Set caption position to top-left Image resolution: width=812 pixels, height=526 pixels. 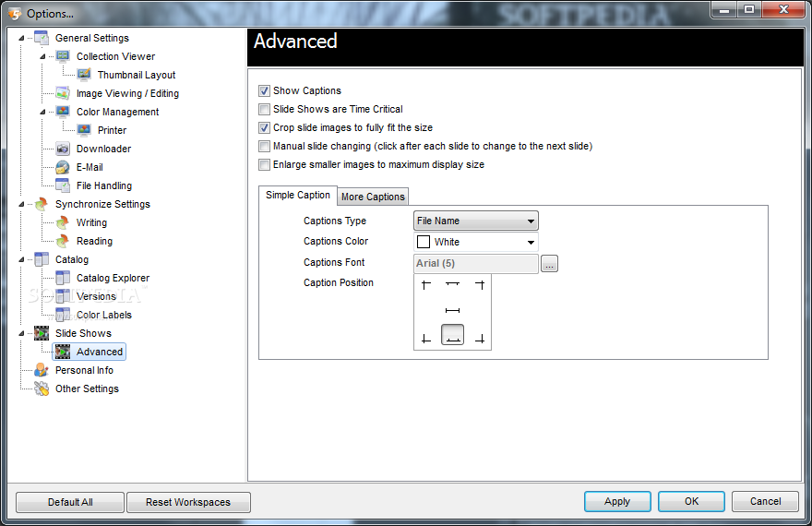(425, 284)
